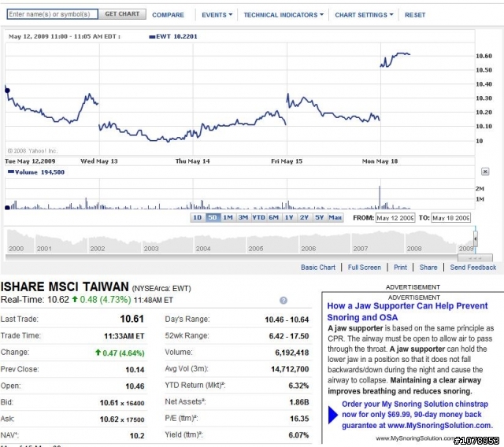Image resolution: width=504 pixels, height=447 pixels.
Task: Click the Yield value 6.07%
Action: point(298,435)
